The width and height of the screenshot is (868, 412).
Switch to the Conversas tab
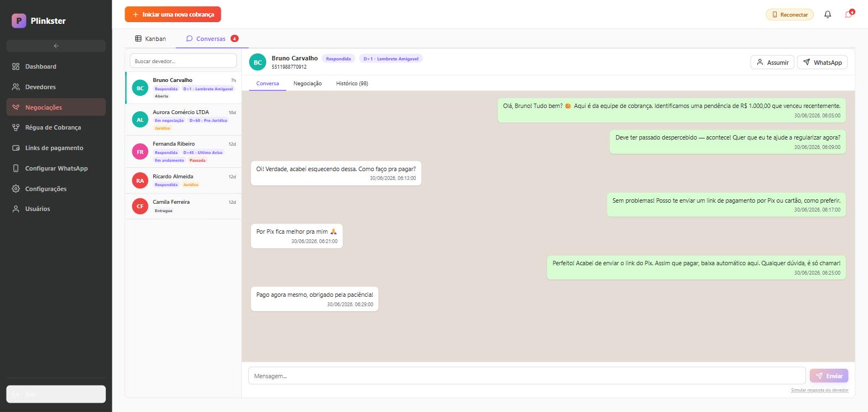pos(212,39)
